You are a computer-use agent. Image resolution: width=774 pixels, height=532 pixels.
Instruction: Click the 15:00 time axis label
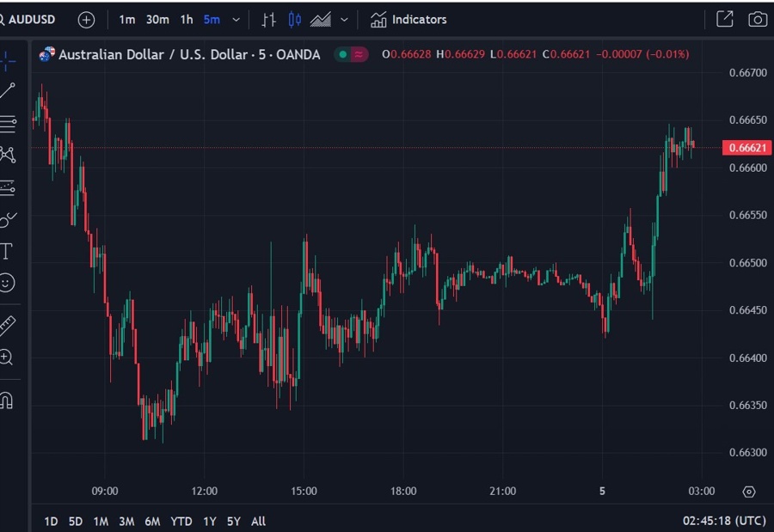coord(304,491)
